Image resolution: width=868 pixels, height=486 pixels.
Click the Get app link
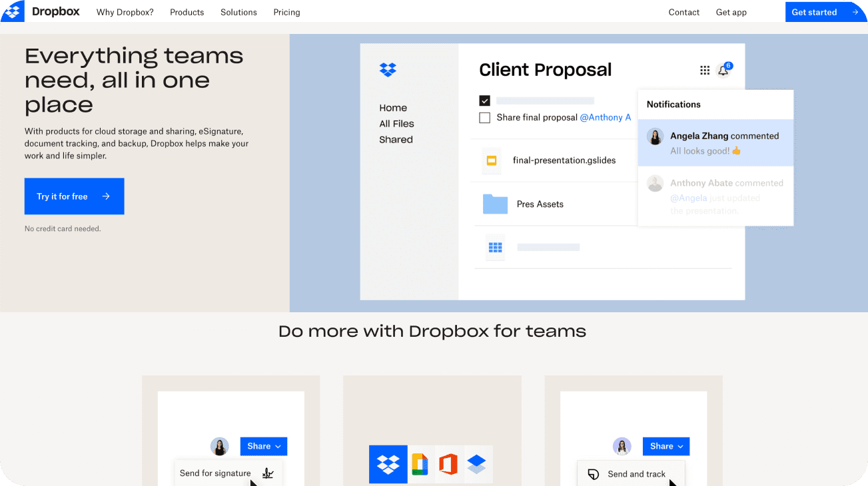pyautogui.click(x=731, y=12)
